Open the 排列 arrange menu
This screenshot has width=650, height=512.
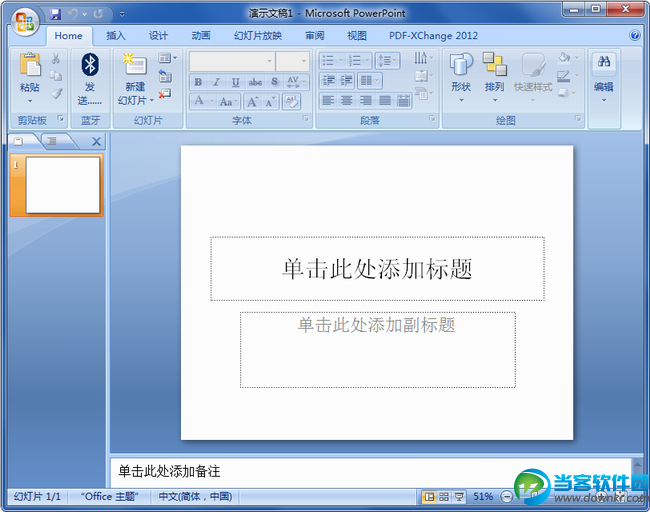coord(495,78)
